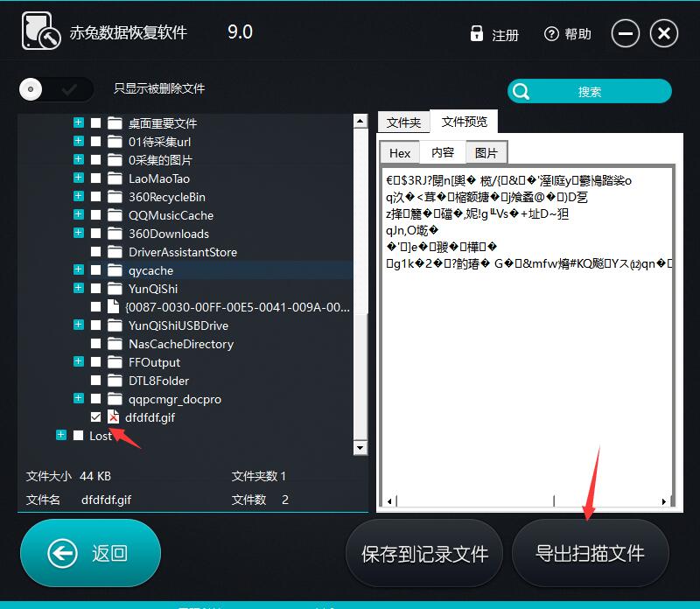Click 导出扫描文件 button
This screenshot has height=609, width=700.
590,554
